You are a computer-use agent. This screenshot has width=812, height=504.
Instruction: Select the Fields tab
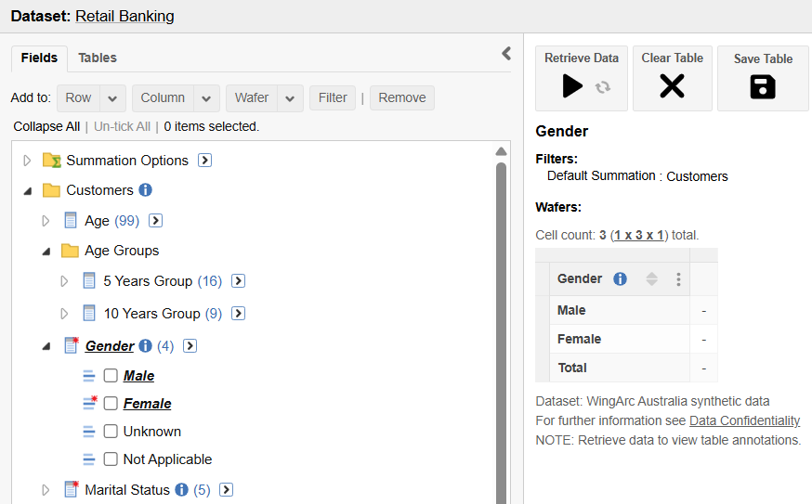coord(39,58)
